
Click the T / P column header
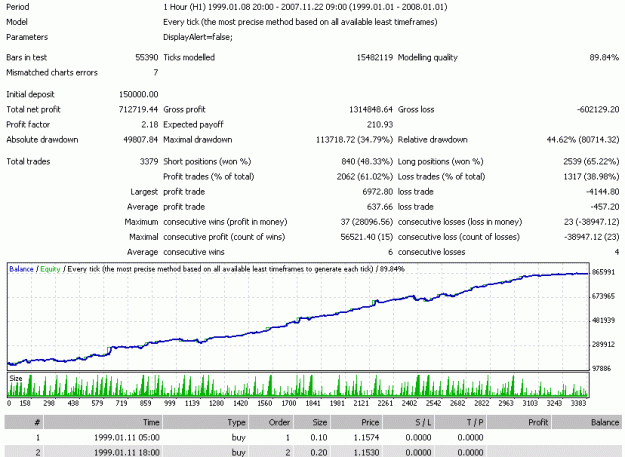pyautogui.click(x=460, y=422)
